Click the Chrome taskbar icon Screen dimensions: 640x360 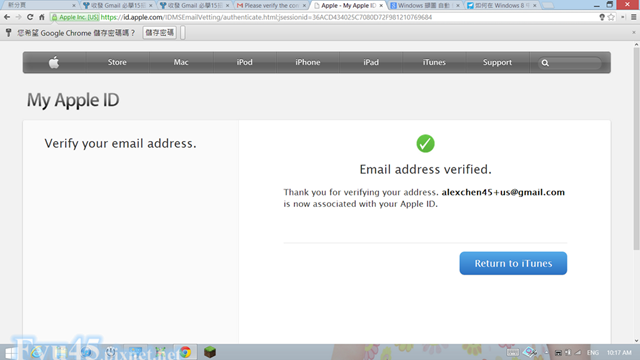point(185,352)
